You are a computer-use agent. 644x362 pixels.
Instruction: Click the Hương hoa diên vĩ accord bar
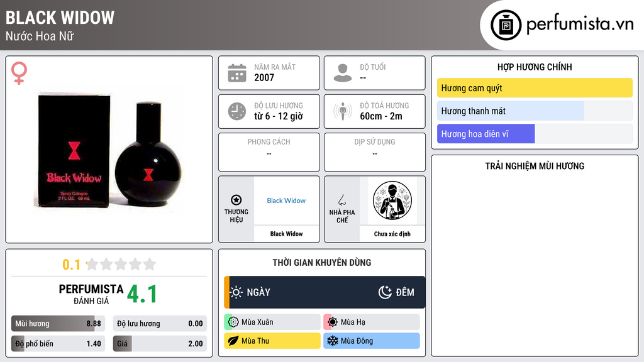(535, 134)
